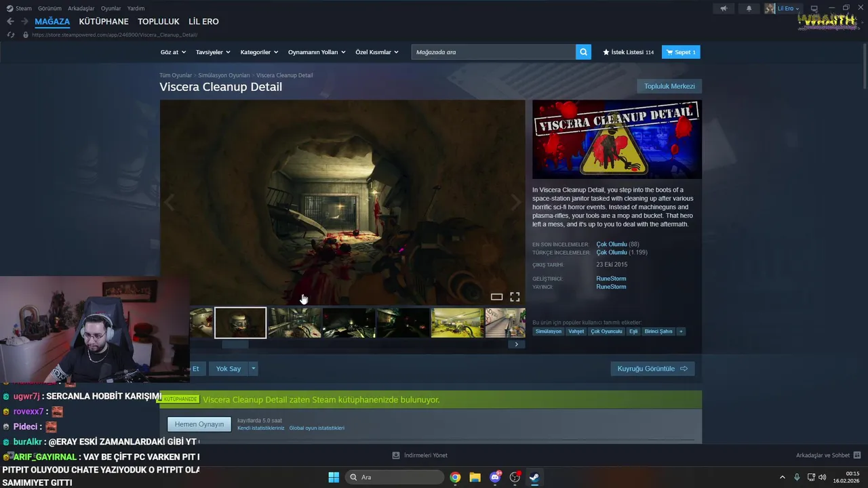Screen dimensions: 868x488
Task: Expand the Kategoriler dropdown
Action: (x=259, y=52)
